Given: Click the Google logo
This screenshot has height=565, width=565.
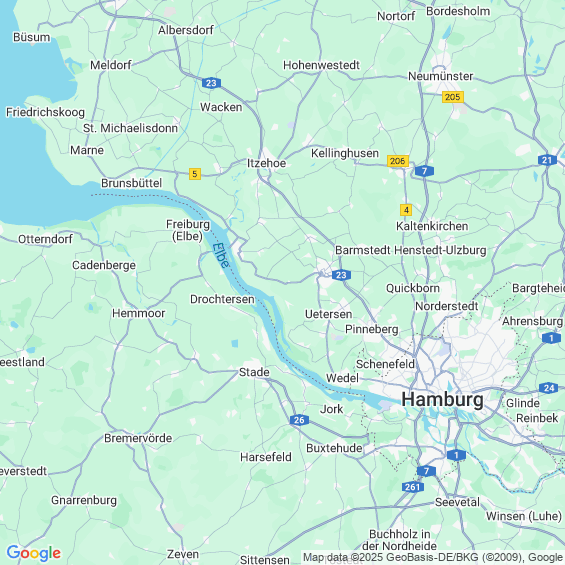Looking at the screenshot, I should (34, 553).
